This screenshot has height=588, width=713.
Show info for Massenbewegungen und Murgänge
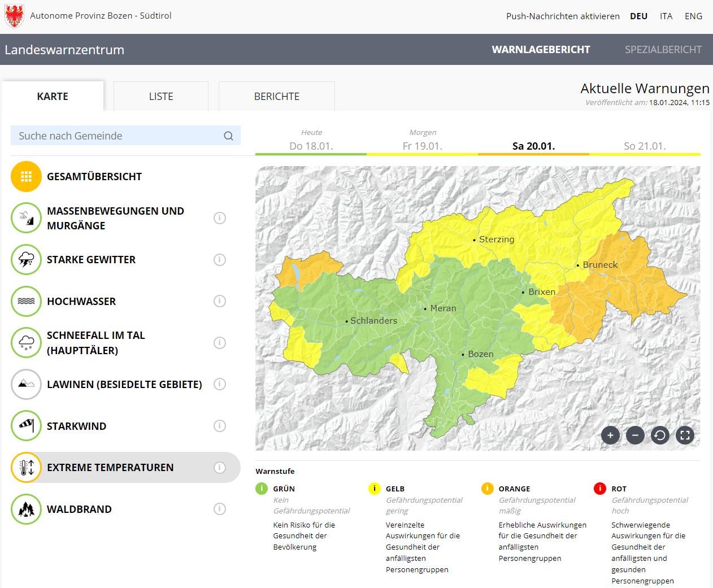click(220, 218)
